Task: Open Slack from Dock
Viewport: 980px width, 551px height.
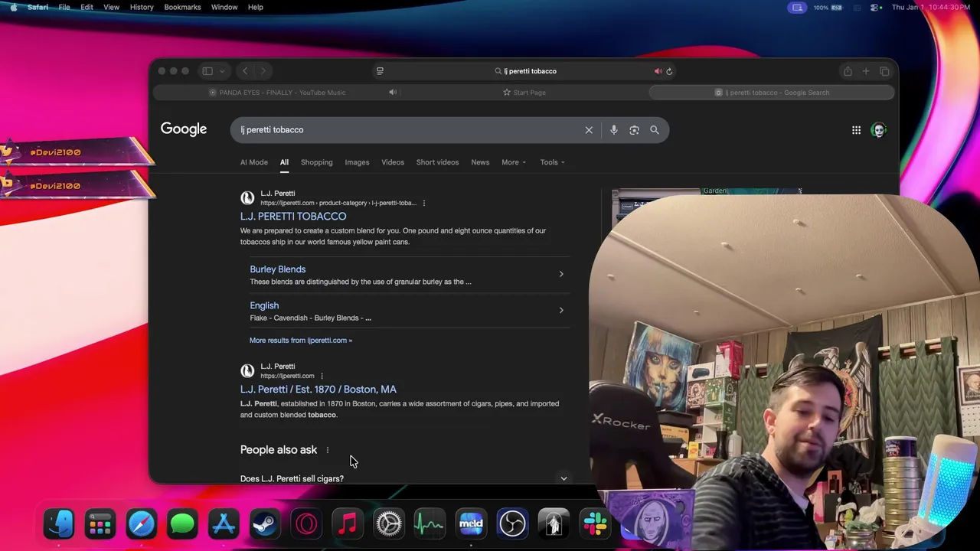Action: pyautogui.click(x=595, y=524)
